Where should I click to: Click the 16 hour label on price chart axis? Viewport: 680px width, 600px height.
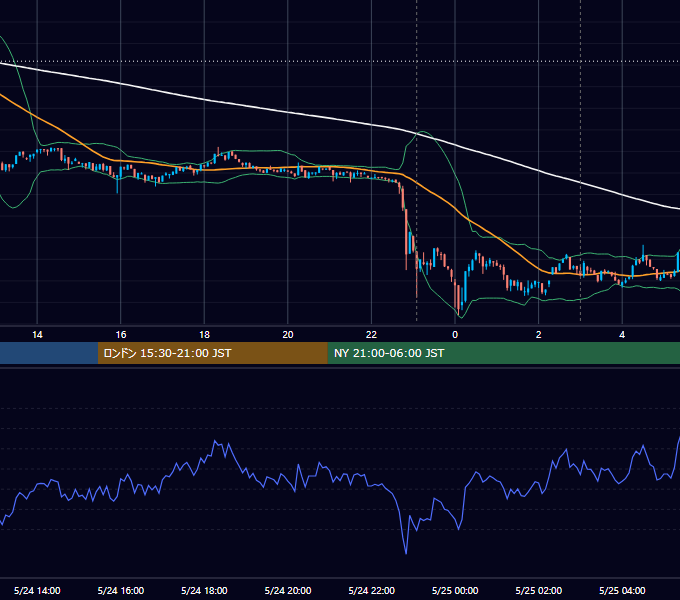click(x=121, y=335)
